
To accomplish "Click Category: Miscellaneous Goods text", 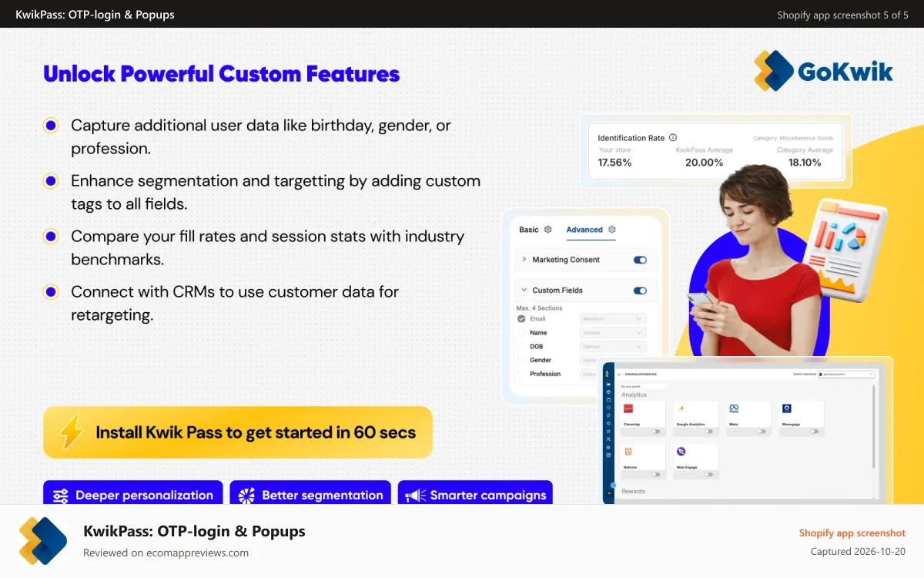I will click(x=795, y=138).
